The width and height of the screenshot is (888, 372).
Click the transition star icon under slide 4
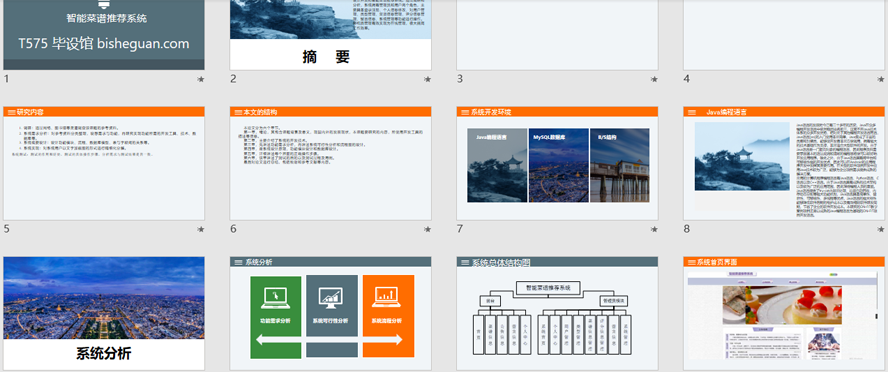coord(881,80)
